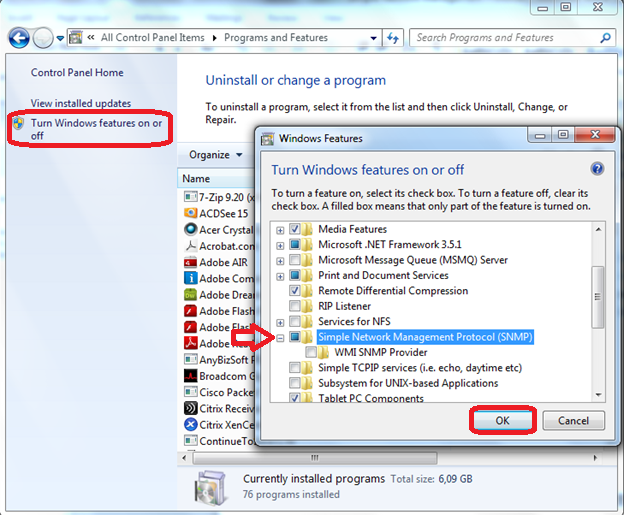Select the Adobe Community Help icon
This screenshot has height=515, width=624.
click(x=191, y=278)
